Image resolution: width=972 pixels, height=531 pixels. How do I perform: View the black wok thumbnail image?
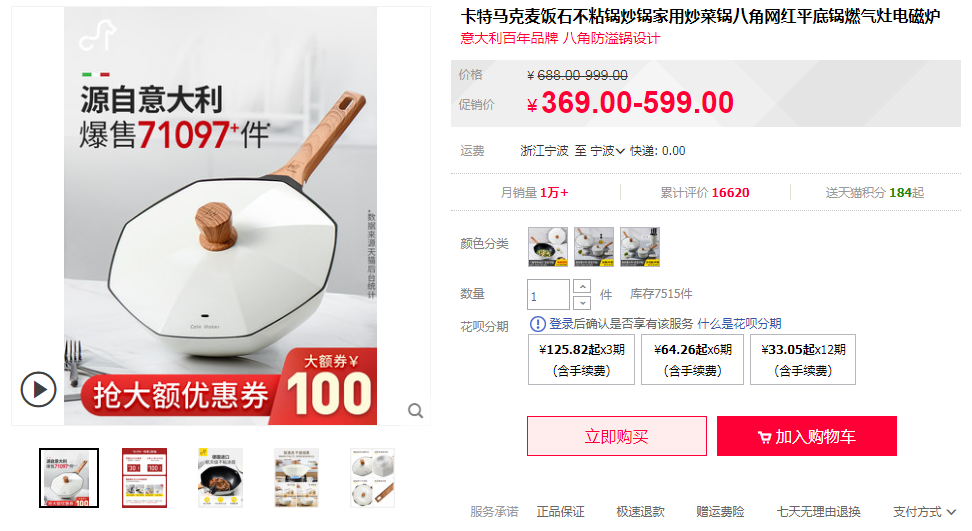221,478
